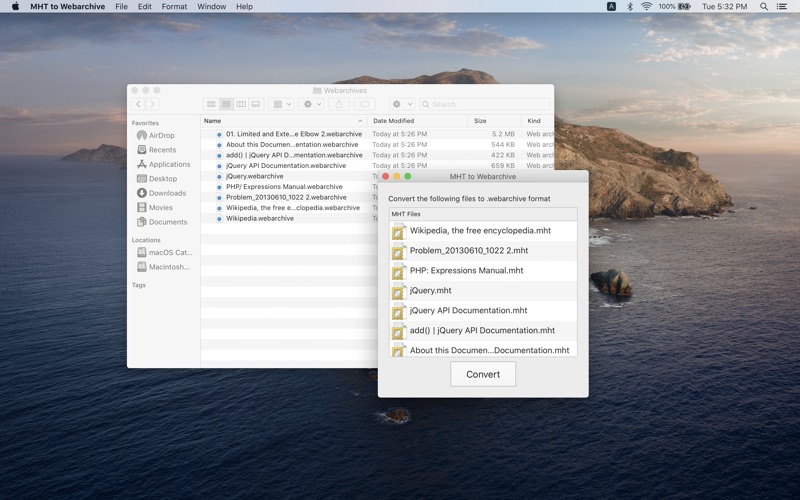Go back in Finder window
The image size is (800, 500).
point(138,104)
